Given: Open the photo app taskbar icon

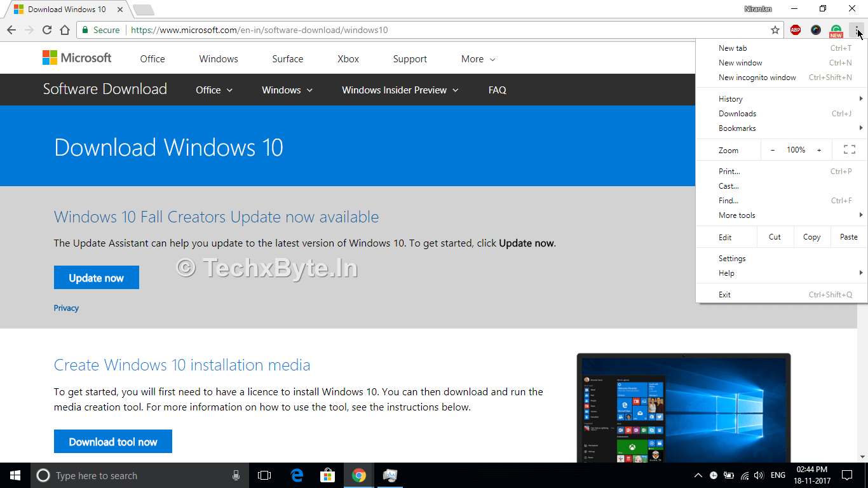Looking at the screenshot, I should 390,475.
